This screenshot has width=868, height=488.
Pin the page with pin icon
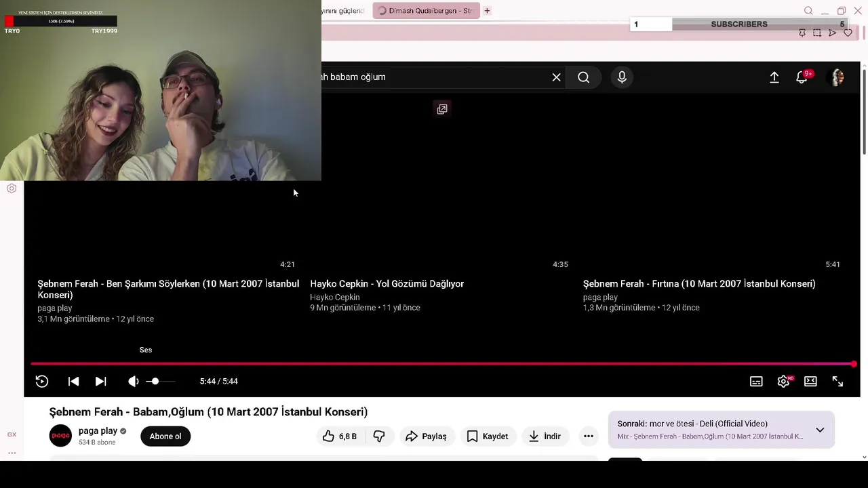pyautogui.click(x=802, y=33)
